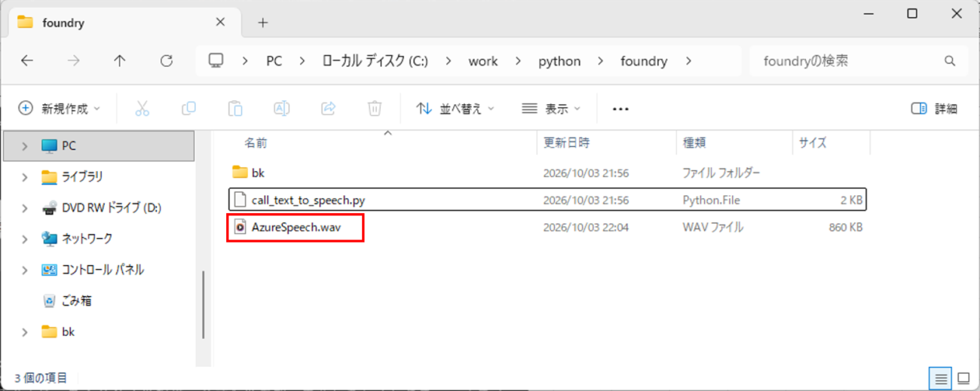Go back with the Back arrow
The height and width of the screenshot is (391, 980).
pyautogui.click(x=27, y=61)
